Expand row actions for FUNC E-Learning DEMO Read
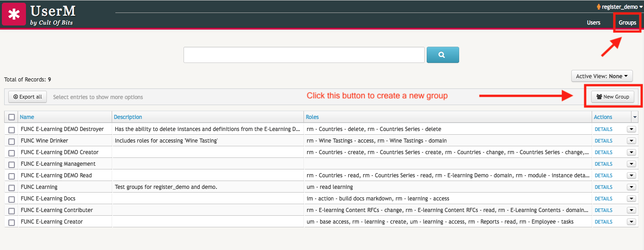This screenshot has height=250, width=644. [x=631, y=175]
